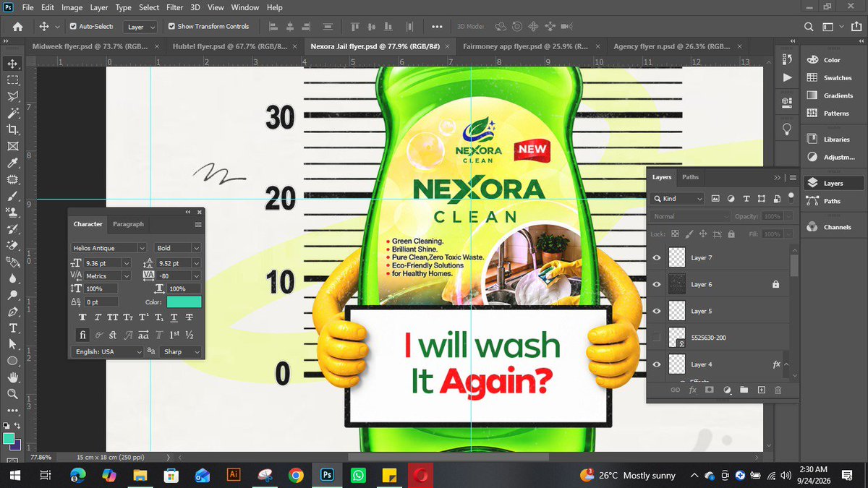Open the leading 9.52 pt dropdown
Screen dimensions: 868x488
(196, 263)
